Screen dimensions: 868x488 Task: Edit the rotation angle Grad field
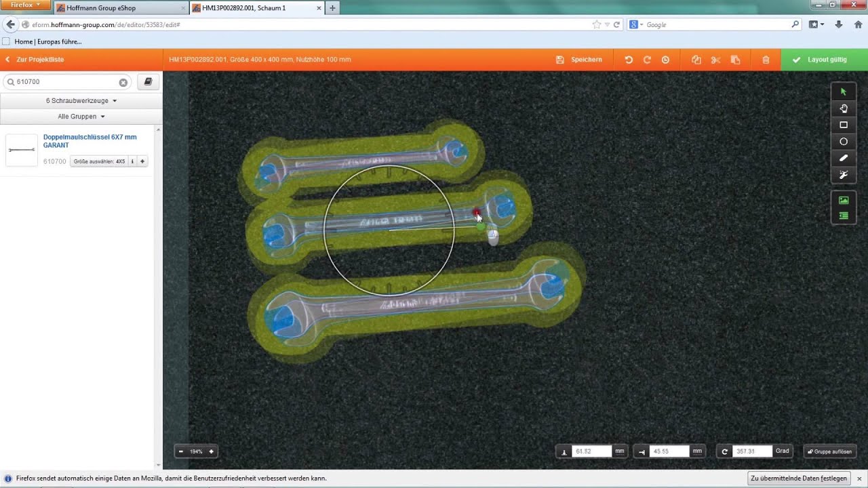tap(752, 451)
